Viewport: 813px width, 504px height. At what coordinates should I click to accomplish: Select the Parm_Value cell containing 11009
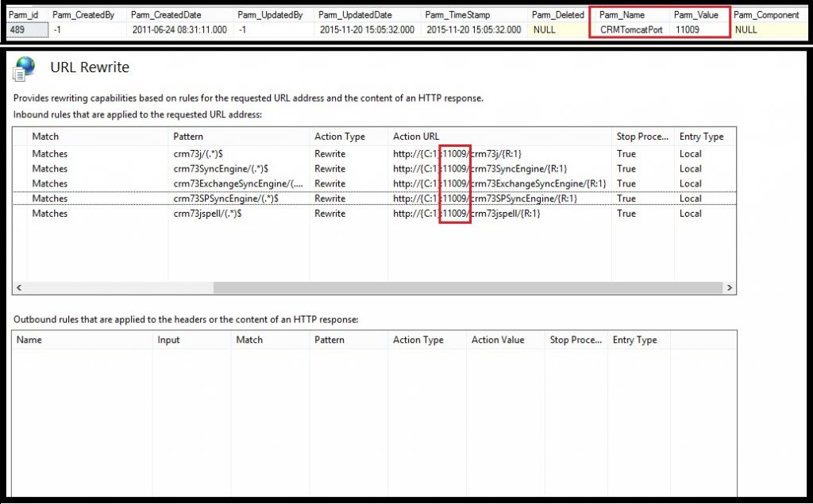tap(688, 29)
